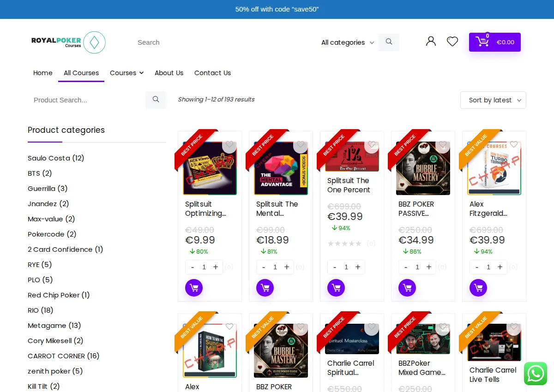Decrease quantity for Splitsuit Optimizing

pos(193,267)
